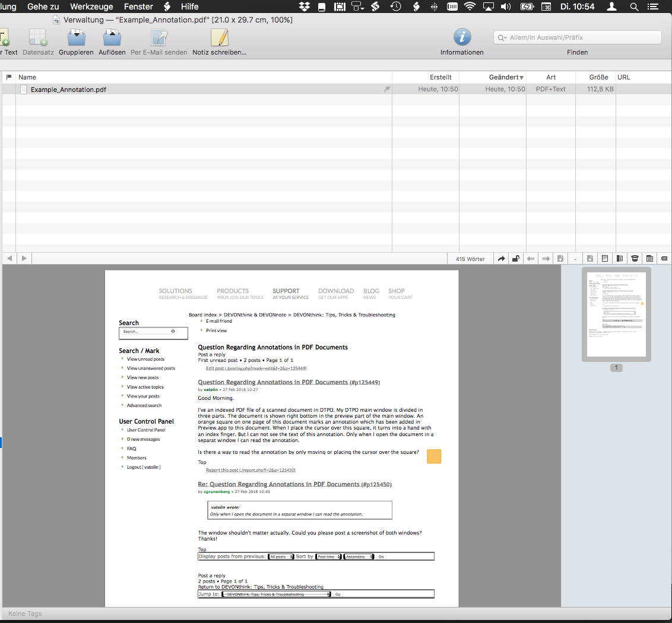Image resolution: width=672 pixels, height=623 pixels.
Task: Toggle the sidebar view icon in navigation bar
Action: 620,259
